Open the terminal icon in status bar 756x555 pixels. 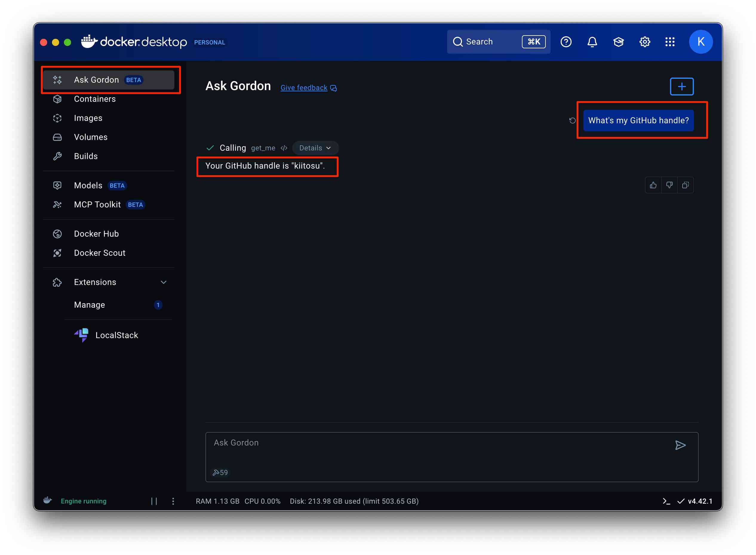(x=666, y=501)
